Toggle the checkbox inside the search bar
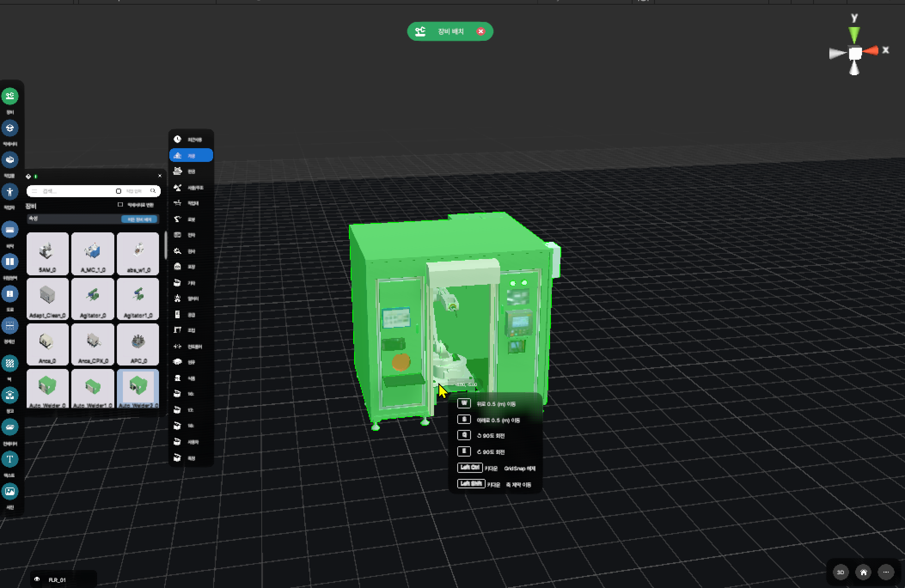This screenshot has height=588, width=905. [119, 191]
